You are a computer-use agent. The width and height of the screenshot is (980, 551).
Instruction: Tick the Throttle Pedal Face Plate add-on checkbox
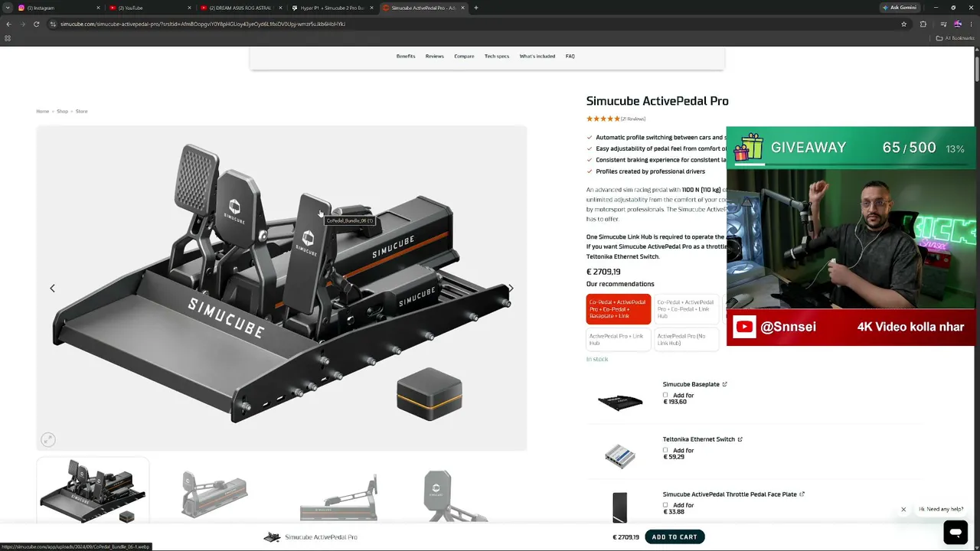(x=665, y=505)
